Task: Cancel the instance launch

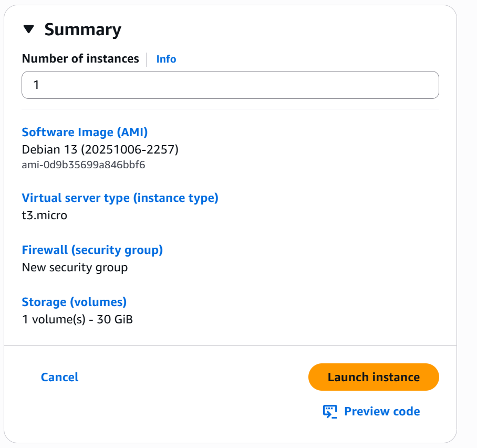Action: click(59, 377)
